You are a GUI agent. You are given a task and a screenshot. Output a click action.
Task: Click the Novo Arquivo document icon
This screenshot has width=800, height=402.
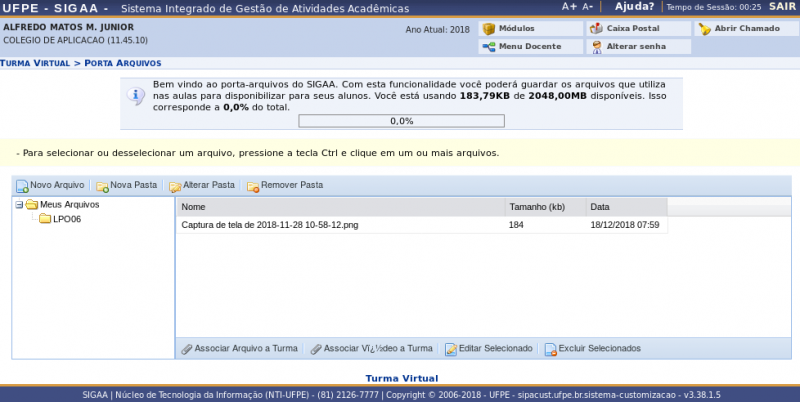(x=22, y=186)
